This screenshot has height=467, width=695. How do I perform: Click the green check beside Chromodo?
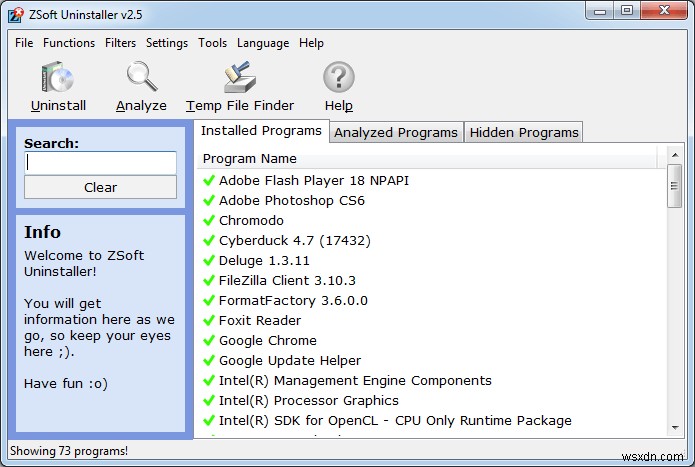coord(209,220)
